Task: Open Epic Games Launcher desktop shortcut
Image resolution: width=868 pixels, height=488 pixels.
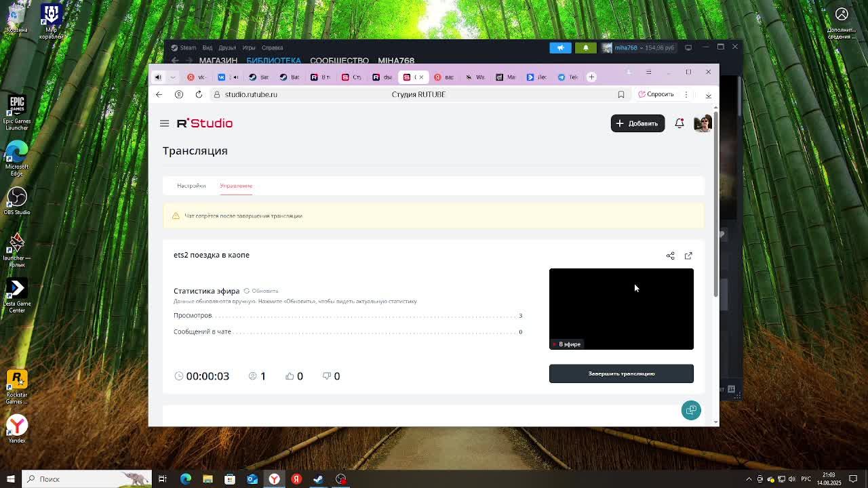Action: [x=17, y=113]
